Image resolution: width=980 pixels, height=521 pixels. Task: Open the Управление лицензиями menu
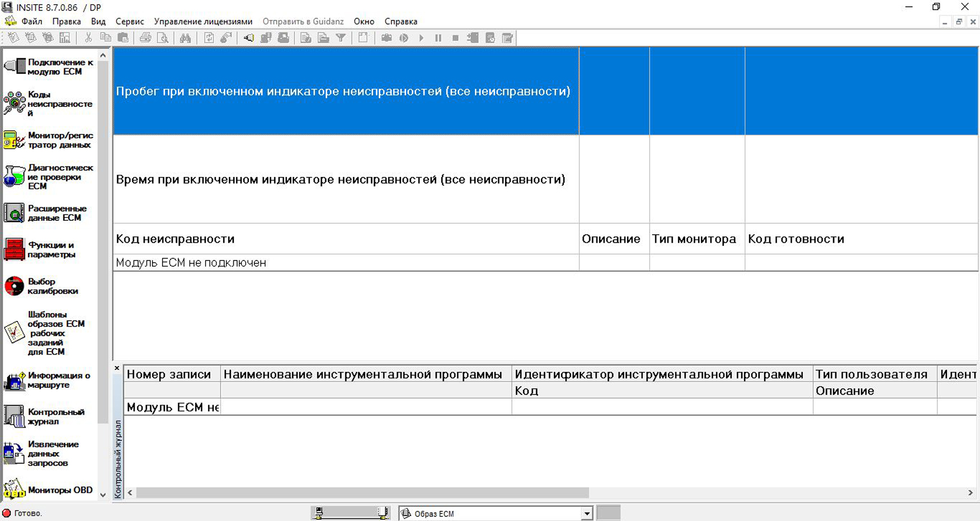tap(203, 21)
